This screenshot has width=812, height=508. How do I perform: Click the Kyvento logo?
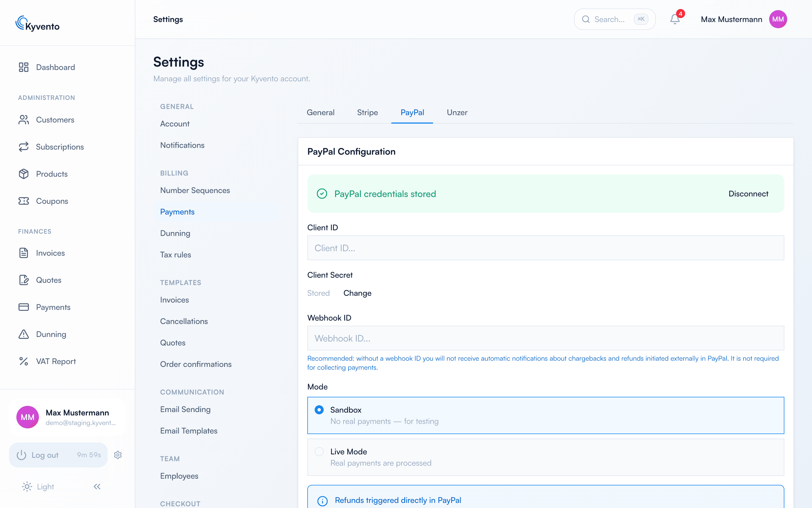click(x=37, y=23)
